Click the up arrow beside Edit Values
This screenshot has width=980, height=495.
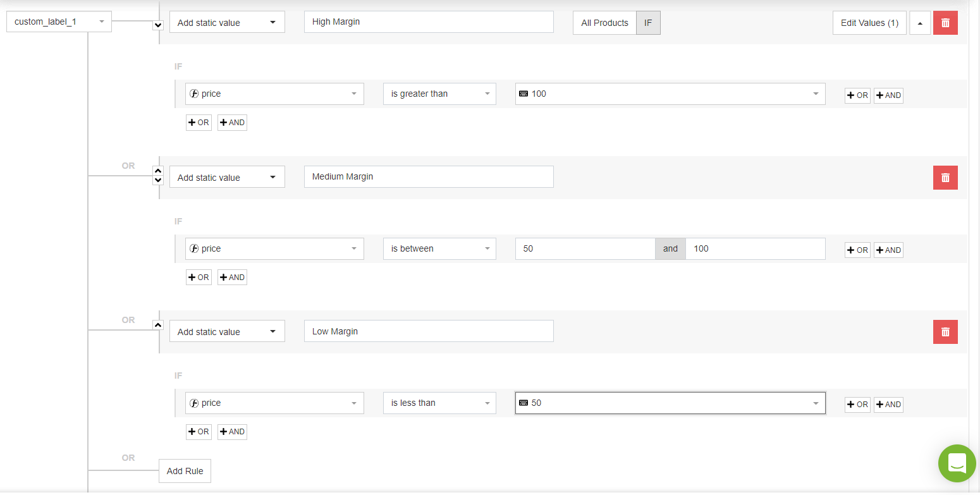(920, 23)
